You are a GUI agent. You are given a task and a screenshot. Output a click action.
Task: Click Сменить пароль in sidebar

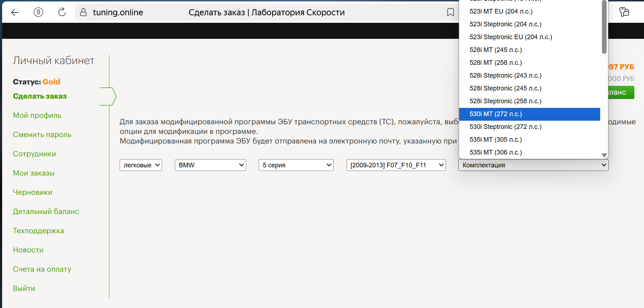click(x=42, y=135)
